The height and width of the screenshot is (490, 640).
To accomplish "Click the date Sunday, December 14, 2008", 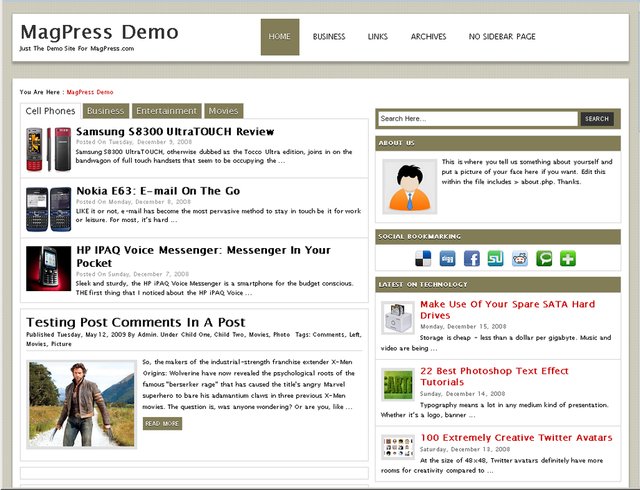I will [x=462, y=394].
